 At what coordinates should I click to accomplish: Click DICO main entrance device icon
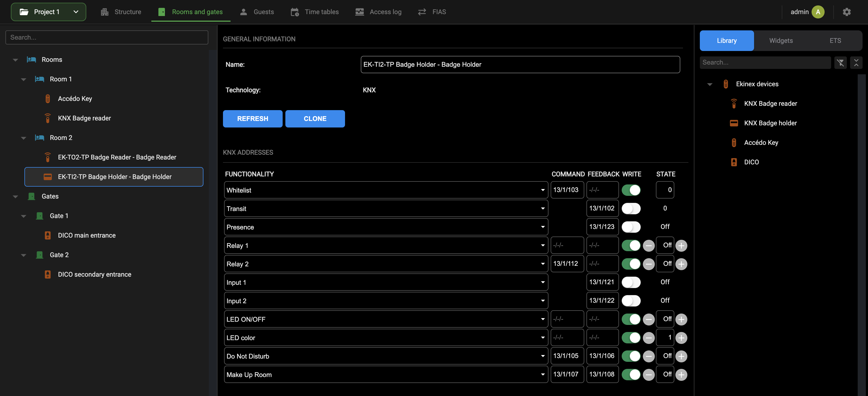pos(48,236)
